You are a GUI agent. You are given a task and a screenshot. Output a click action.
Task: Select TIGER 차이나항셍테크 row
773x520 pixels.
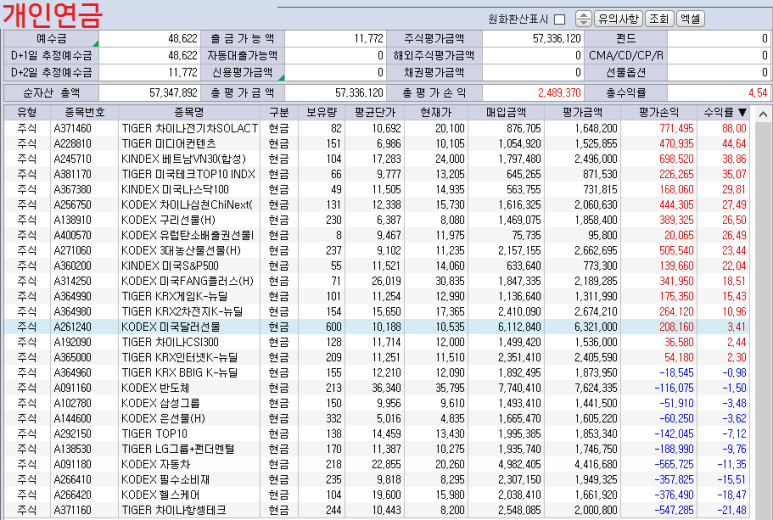[x=377, y=510]
